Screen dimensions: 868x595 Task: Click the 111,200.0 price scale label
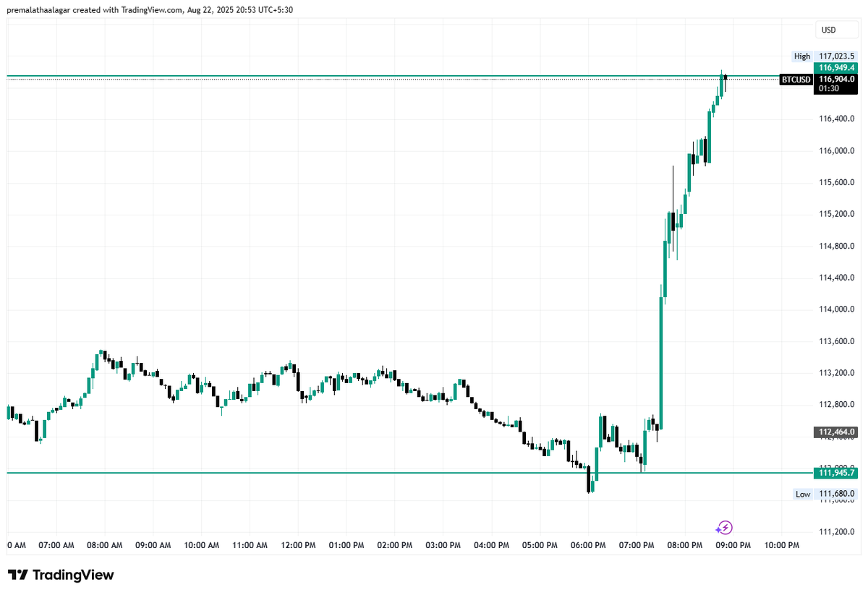[837, 531]
